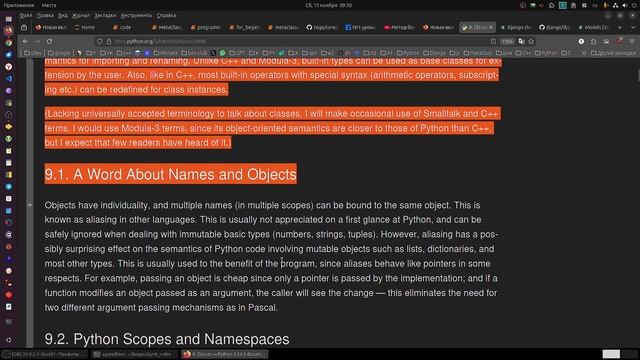This screenshot has height=360, width=640.
Task: Open a new tab with the plus button
Action: (620, 27)
